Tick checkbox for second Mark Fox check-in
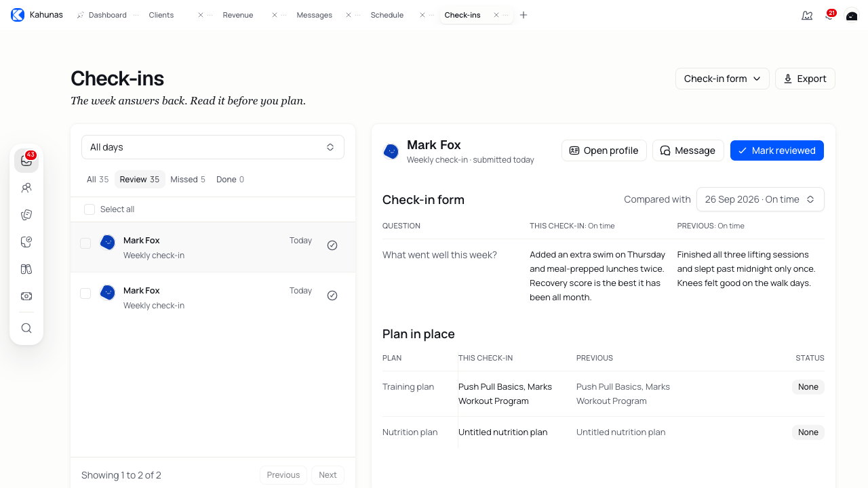 point(85,293)
